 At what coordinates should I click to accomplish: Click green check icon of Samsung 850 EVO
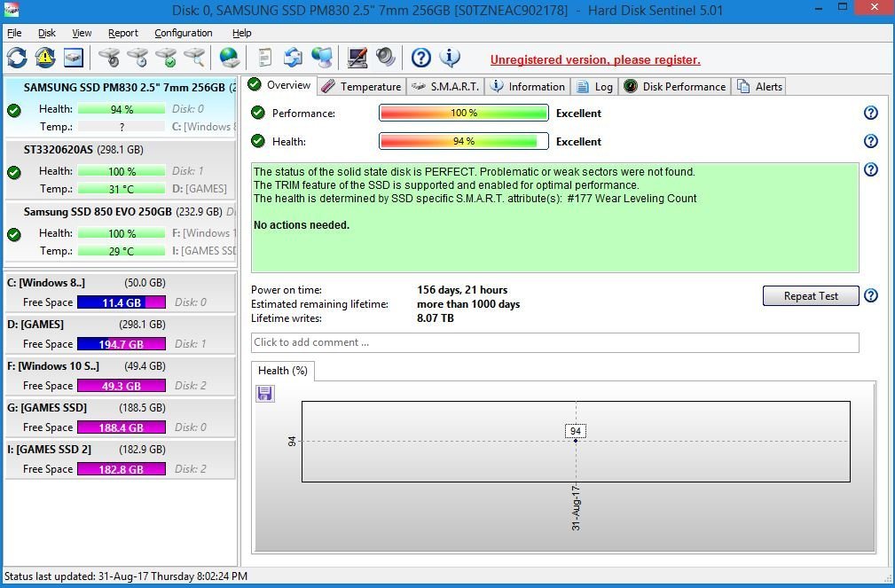pyautogui.click(x=14, y=235)
